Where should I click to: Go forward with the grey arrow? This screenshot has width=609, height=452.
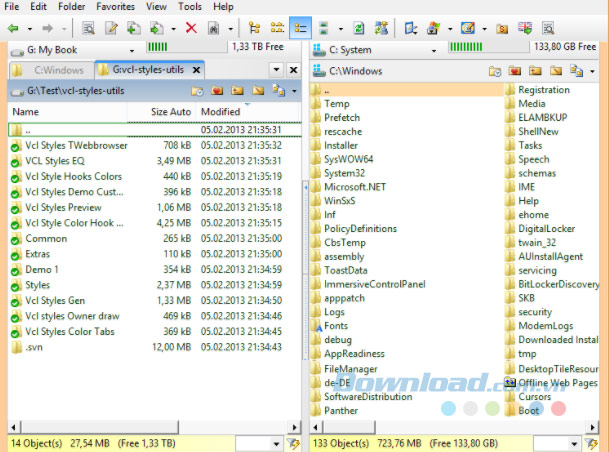tap(47, 28)
